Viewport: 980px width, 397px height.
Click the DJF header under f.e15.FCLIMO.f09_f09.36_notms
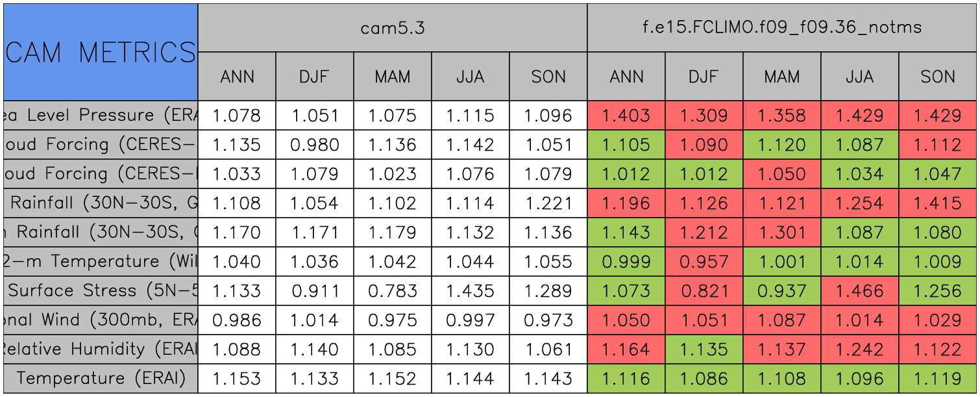[x=704, y=77]
